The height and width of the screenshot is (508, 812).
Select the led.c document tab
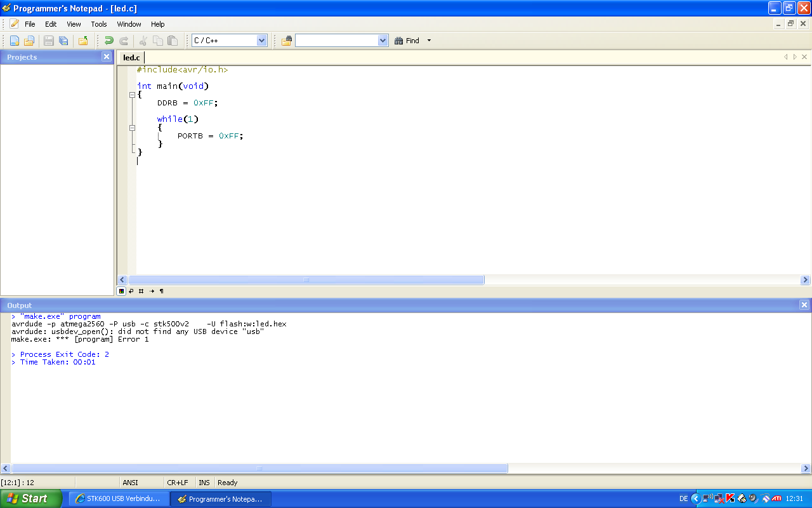(131, 58)
